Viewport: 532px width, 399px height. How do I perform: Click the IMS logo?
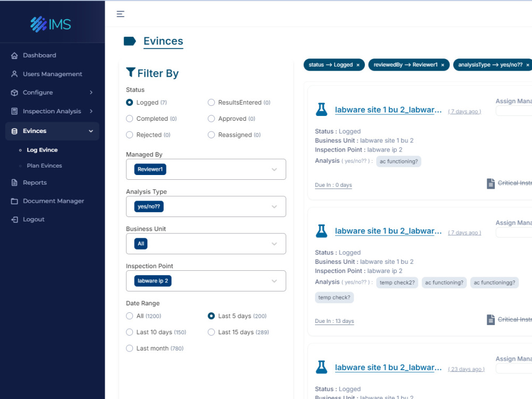coord(51,24)
